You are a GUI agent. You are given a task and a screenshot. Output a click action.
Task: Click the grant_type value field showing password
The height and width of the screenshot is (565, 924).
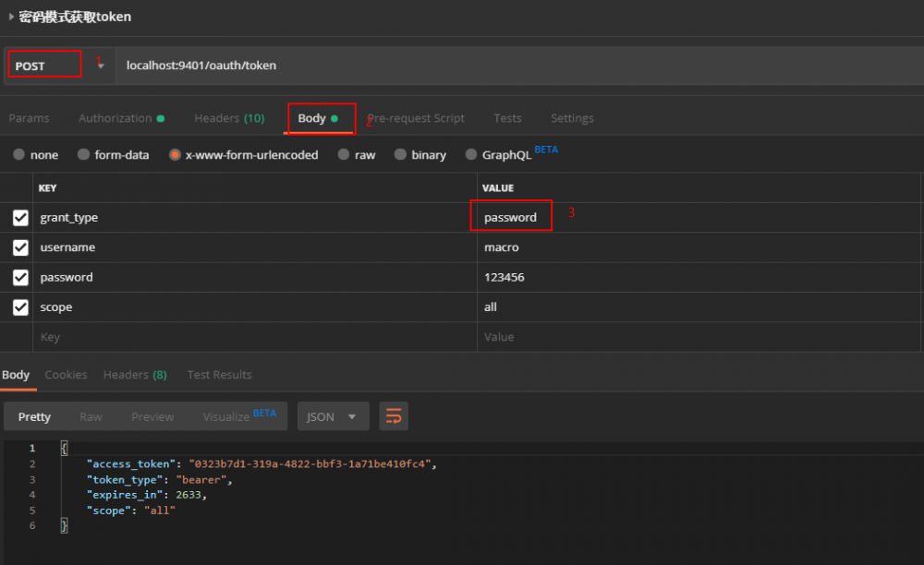(x=511, y=215)
